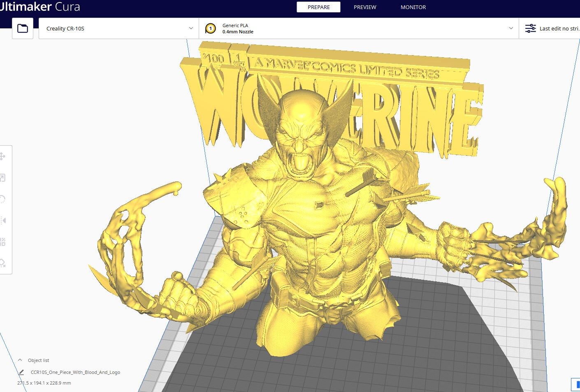Select CCR10S_One_Piece_With_Blood_And_Logo in the object list
The image size is (580, 392).
point(75,372)
